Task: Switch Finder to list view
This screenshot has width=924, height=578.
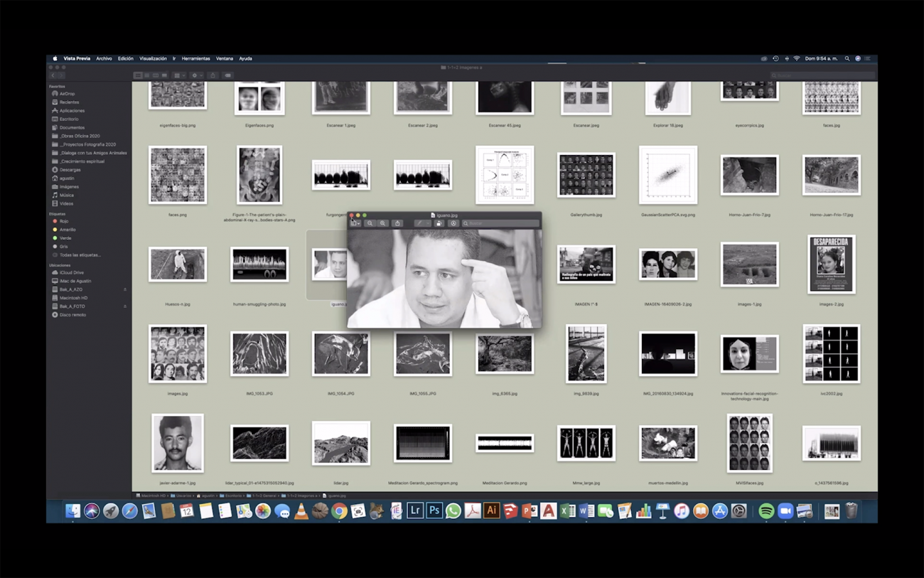Action: point(146,75)
